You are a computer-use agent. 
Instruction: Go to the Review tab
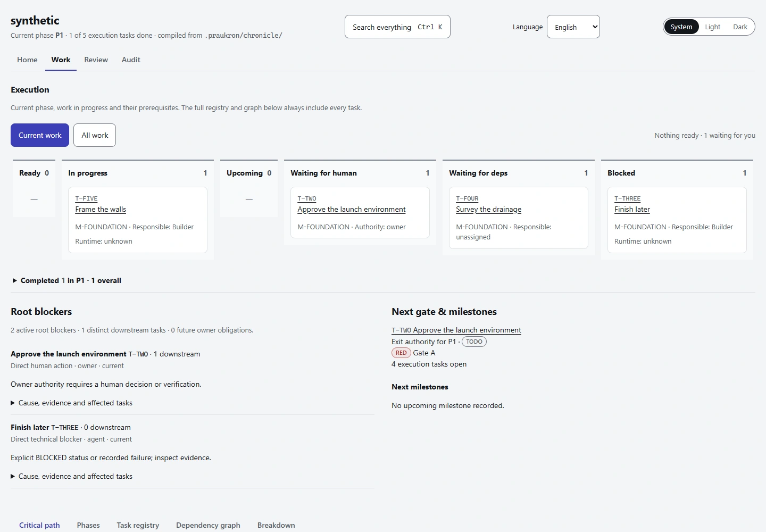click(96, 60)
